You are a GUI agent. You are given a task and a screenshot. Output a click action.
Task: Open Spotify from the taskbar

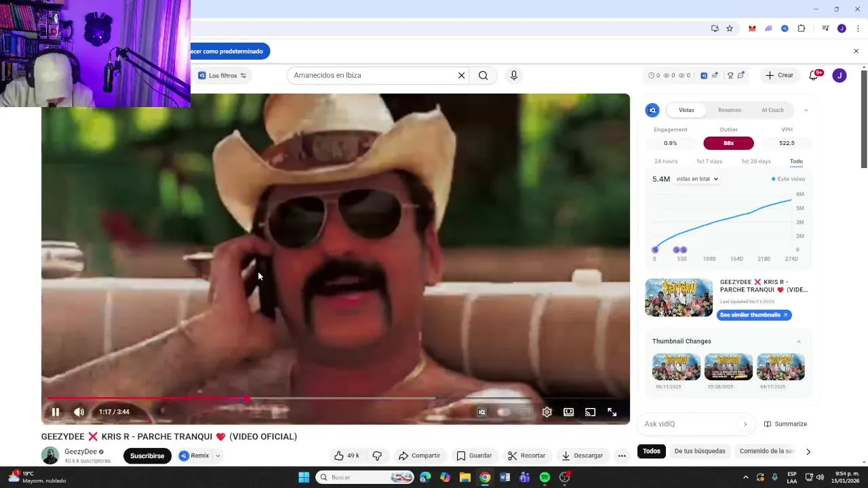(545, 477)
